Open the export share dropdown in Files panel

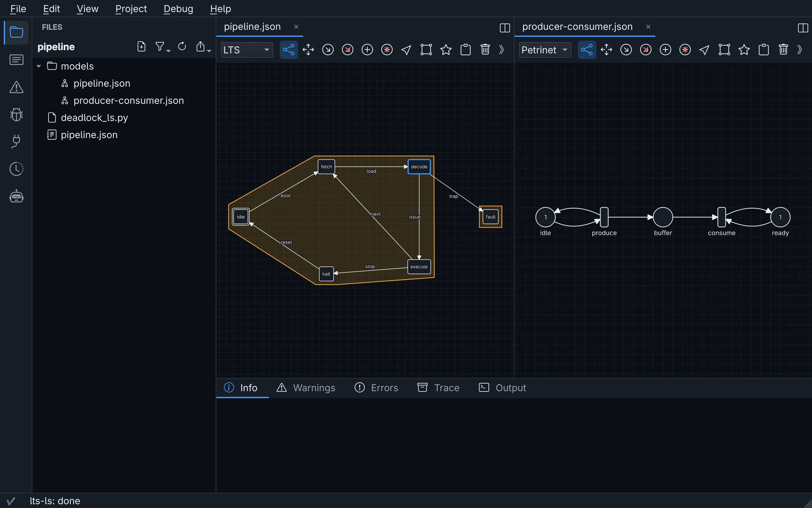pyautogui.click(x=203, y=46)
